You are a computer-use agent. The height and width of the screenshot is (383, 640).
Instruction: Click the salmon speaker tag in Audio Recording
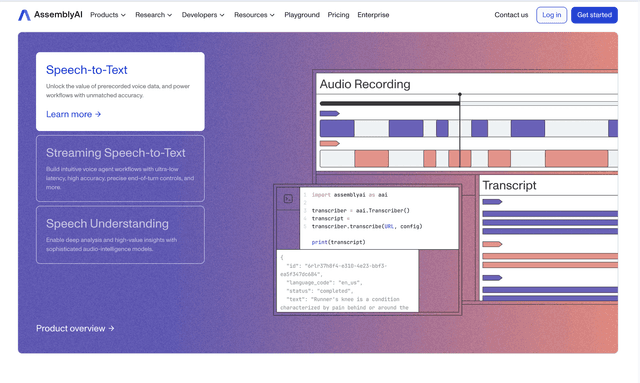(x=330, y=143)
